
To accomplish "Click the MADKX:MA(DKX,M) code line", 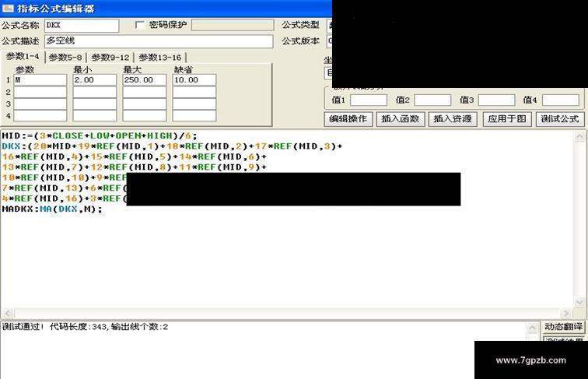I will (x=52, y=209).
